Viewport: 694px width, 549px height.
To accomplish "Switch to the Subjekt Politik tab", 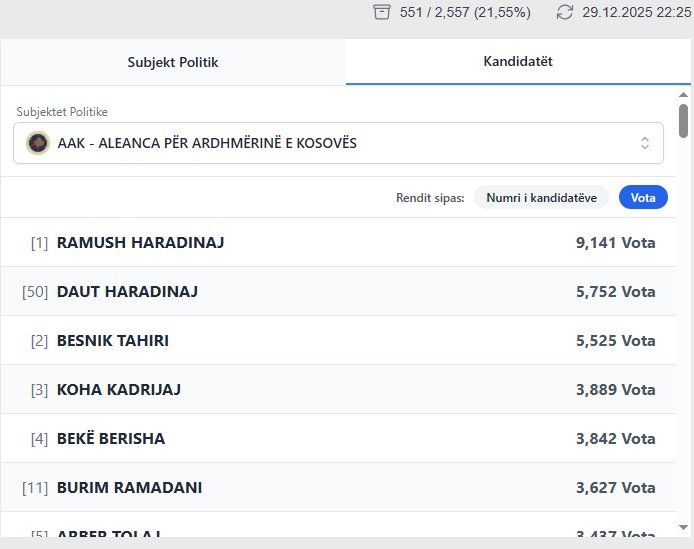I will [x=173, y=62].
